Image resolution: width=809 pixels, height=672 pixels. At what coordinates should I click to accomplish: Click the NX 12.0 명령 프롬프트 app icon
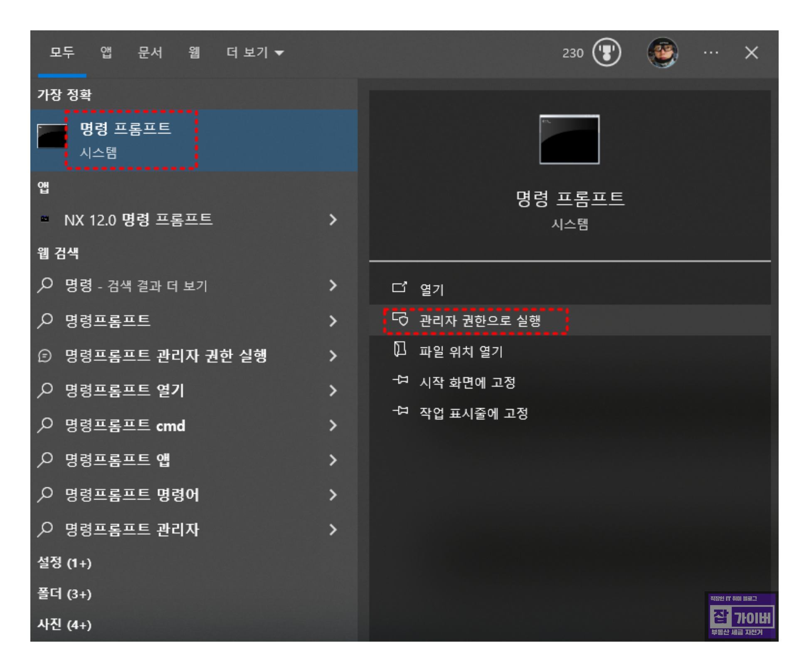(44, 219)
